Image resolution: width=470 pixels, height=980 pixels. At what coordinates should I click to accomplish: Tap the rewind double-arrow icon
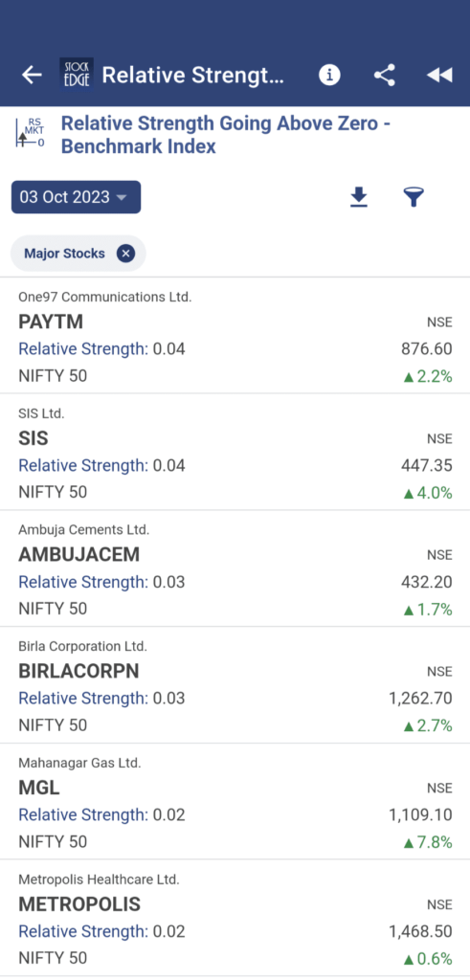439,75
